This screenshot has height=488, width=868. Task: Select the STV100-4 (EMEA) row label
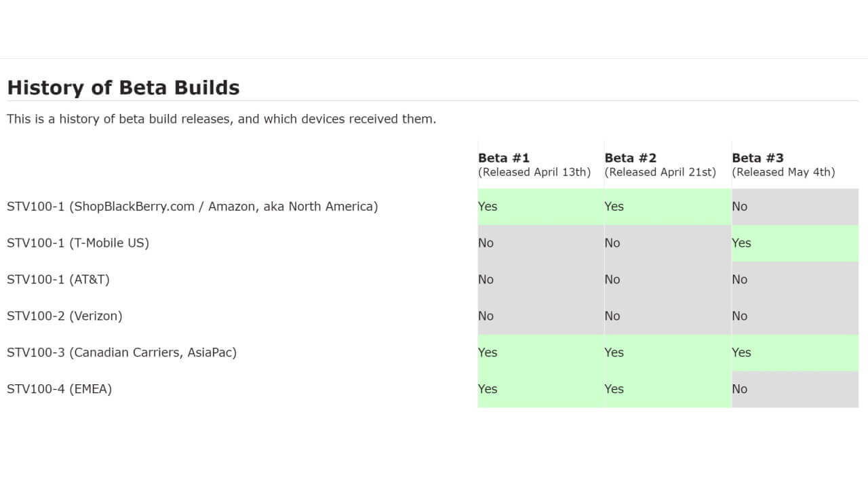click(x=59, y=389)
